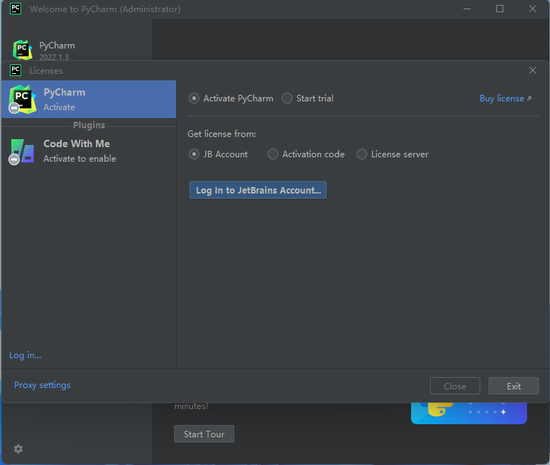Select the Code With Me list entry
Image resolution: width=550 pixels, height=465 pixels.
[x=89, y=151]
